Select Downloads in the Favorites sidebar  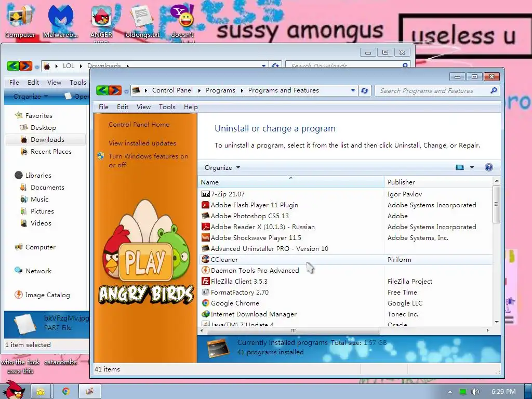[45, 139]
